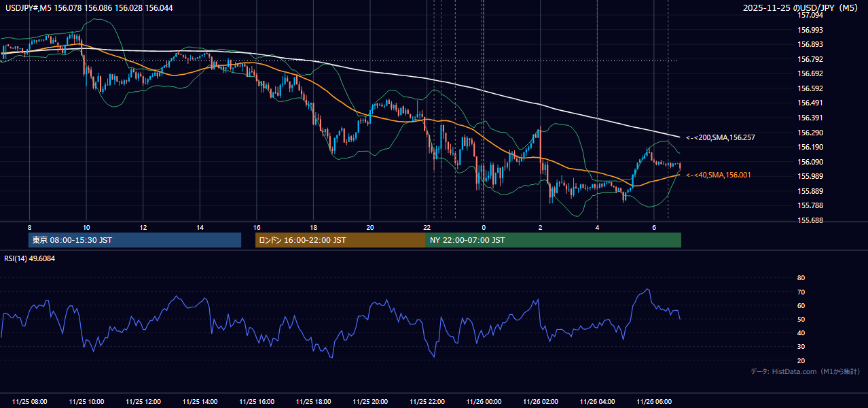Click hour tick 22 below the price chart

pyautogui.click(x=427, y=227)
